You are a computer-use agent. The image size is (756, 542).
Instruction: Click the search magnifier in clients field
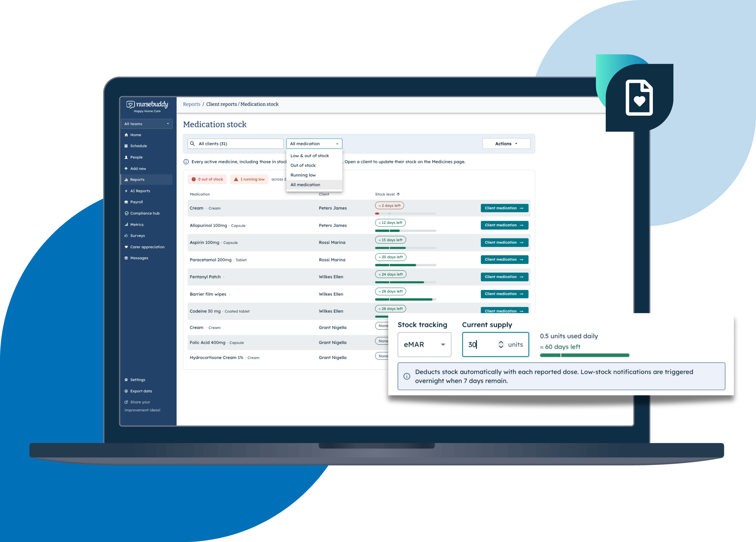pyautogui.click(x=192, y=143)
